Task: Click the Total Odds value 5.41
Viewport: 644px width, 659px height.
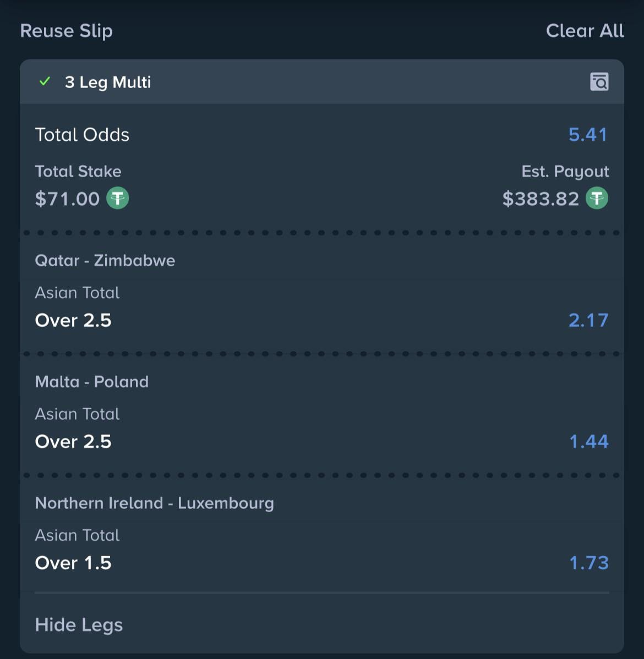Action: 587,134
